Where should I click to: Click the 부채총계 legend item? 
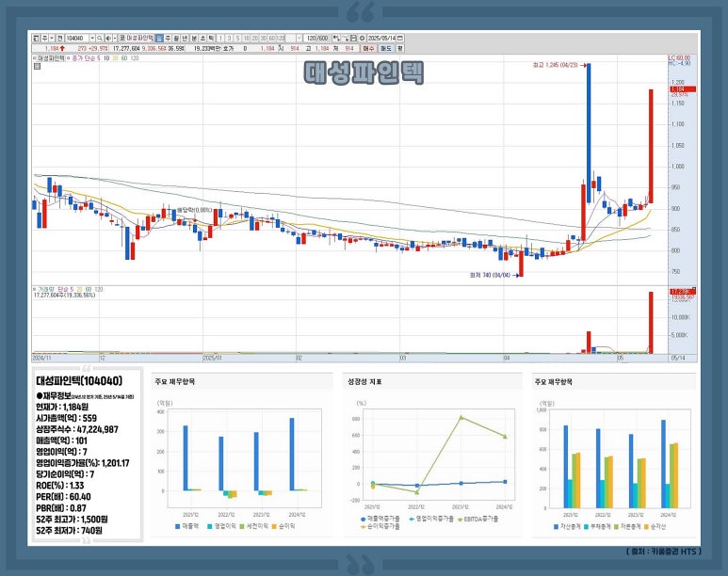pos(596,527)
